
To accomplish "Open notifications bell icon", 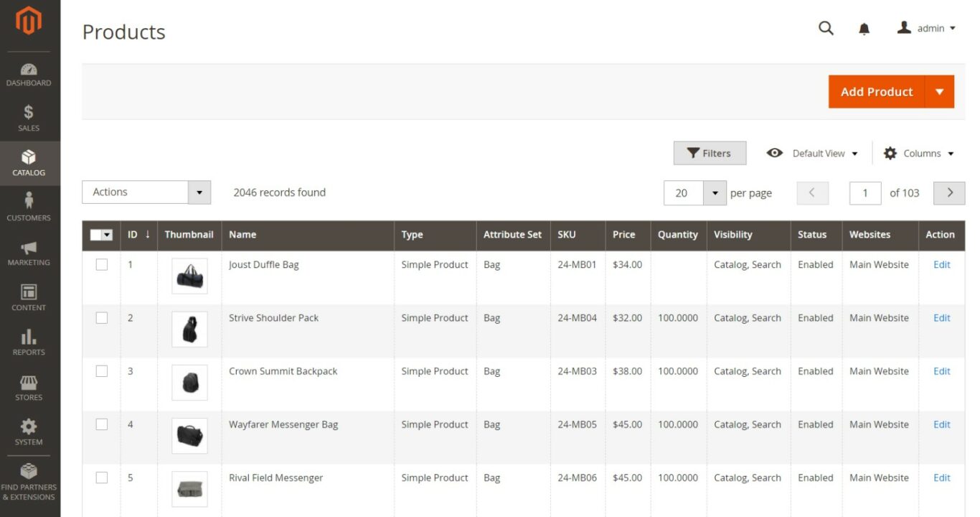I will click(x=864, y=29).
